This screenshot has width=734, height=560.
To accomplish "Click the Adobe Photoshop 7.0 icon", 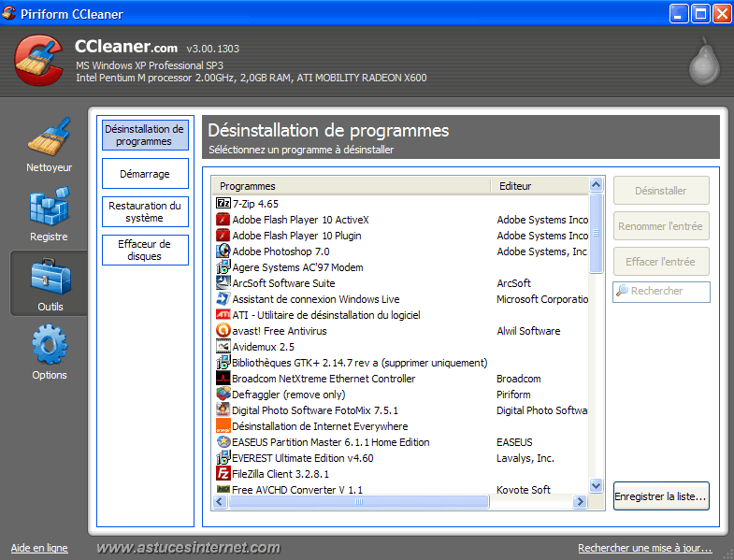I will click(223, 251).
